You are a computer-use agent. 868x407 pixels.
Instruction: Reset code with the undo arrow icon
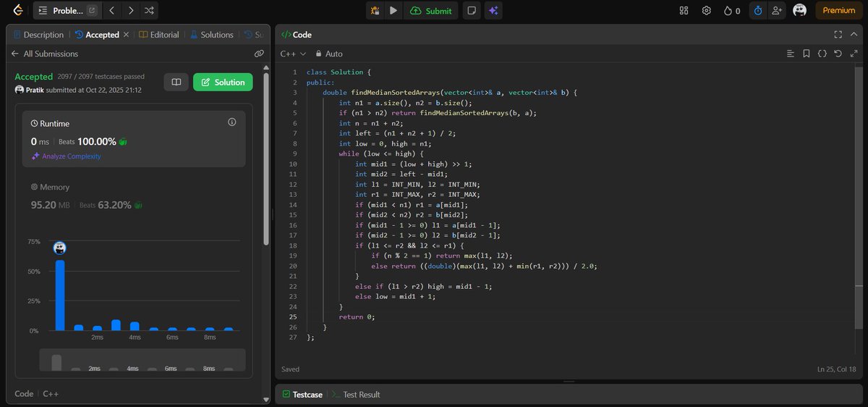(838, 54)
